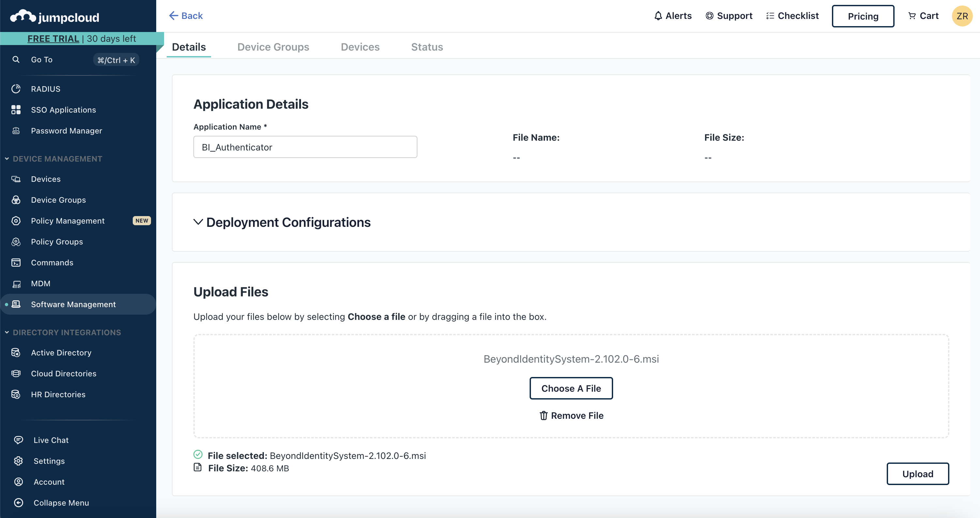Click the Cloud Directories icon
The image size is (980, 518).
pos(16,374)
